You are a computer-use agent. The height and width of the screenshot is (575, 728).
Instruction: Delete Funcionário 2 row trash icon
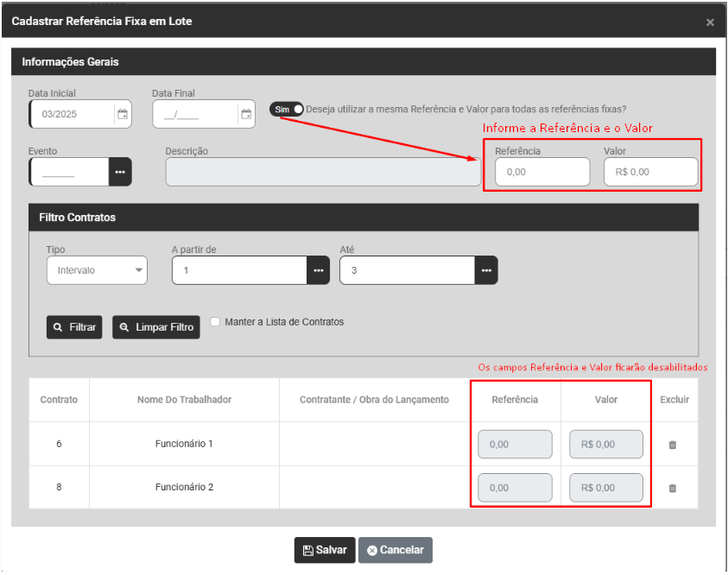(673, 488)
